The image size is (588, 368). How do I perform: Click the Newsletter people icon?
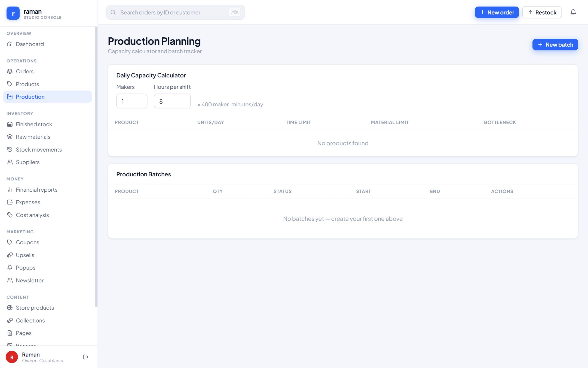click(x=10, y=280)
